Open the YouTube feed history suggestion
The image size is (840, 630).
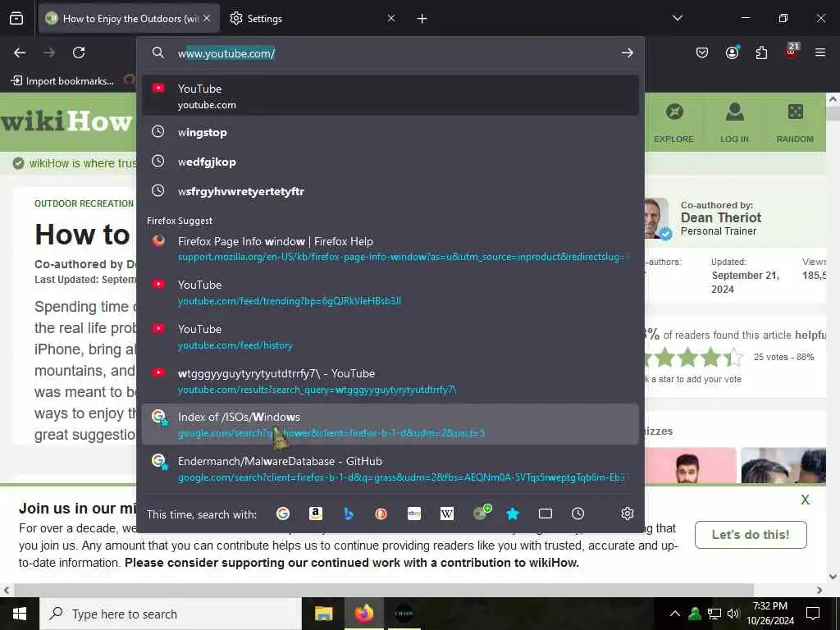pos(390,337)
